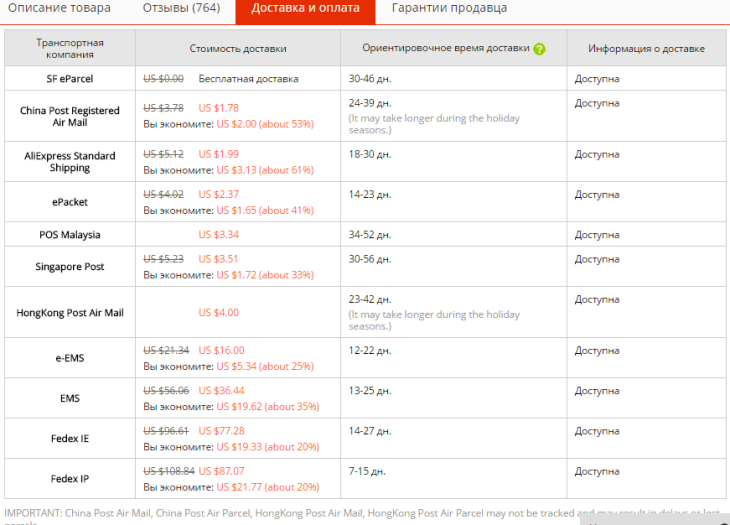Select the EMS carrier row name

coord(70,398)
